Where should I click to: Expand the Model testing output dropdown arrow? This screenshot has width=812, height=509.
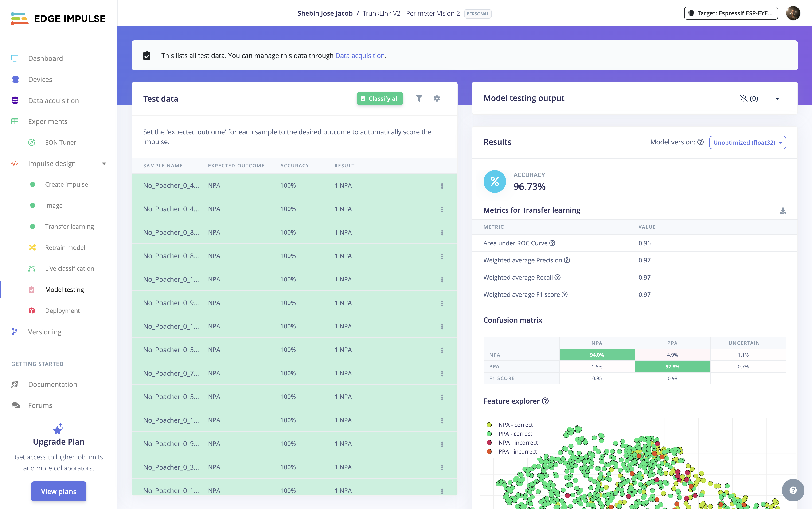point(777,99)
